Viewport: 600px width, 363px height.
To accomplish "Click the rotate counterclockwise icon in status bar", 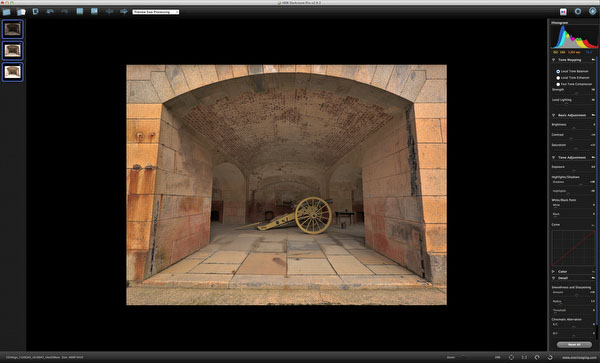I will [x=537, y=357].
